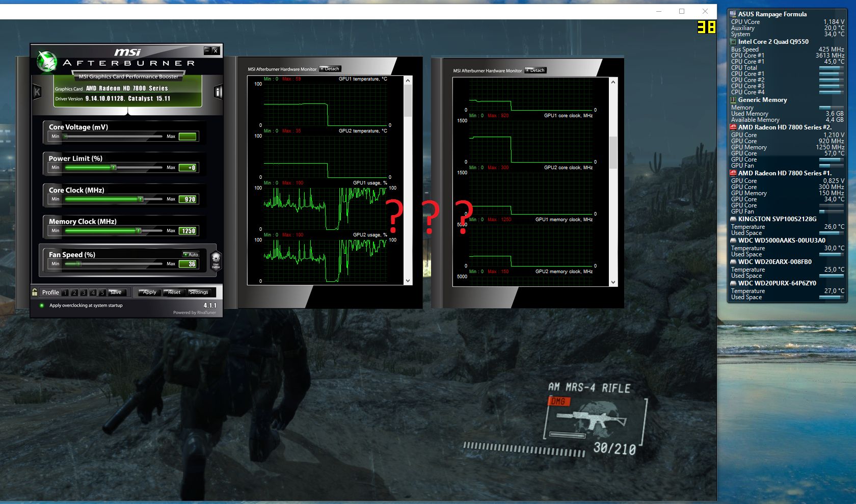Detach the clock graphs monitor panel
The image size is (856, 504).
536,70
